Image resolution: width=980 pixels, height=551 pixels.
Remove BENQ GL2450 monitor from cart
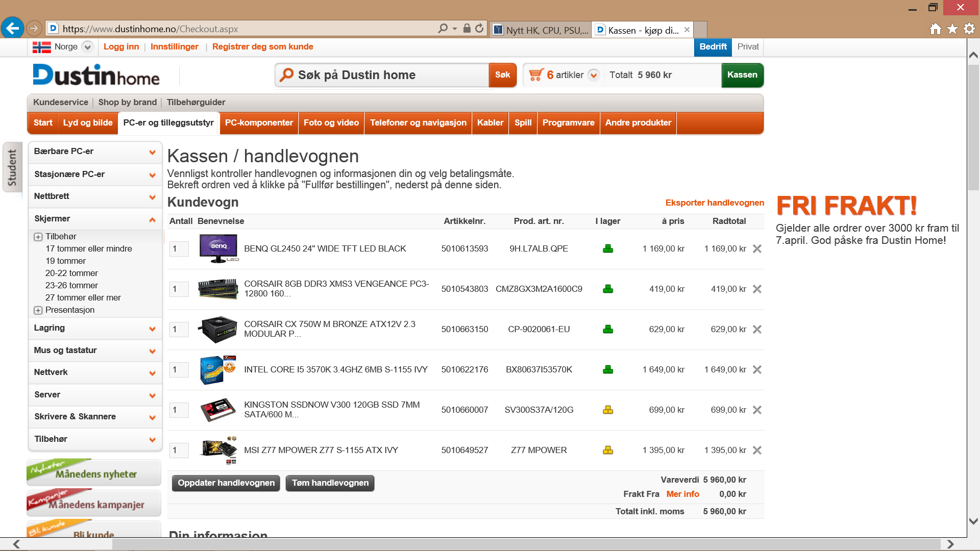pyautogui.click(x=757, y=249)
